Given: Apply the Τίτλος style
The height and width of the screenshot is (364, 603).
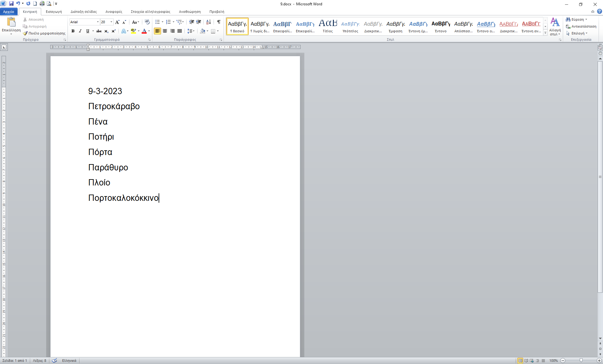Looking at the screenshot, I should pyautogui.click(x=328, y=26).
